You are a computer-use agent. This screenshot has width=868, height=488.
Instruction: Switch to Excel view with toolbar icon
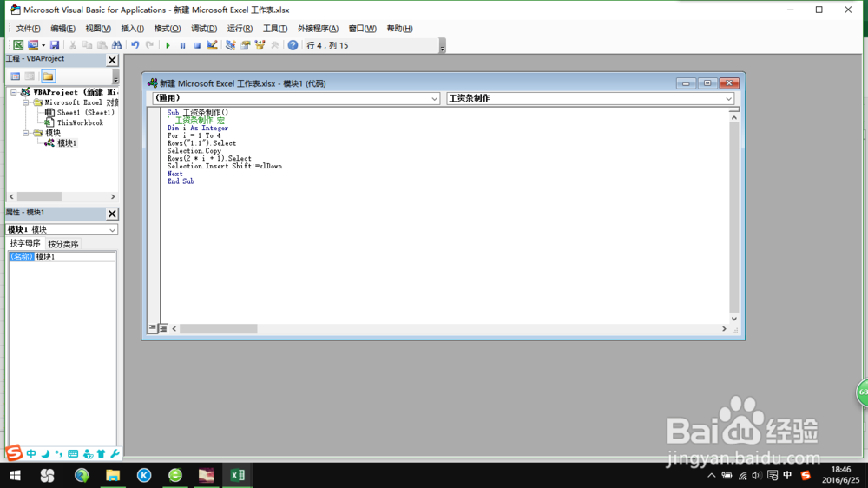tap(18, 45)
